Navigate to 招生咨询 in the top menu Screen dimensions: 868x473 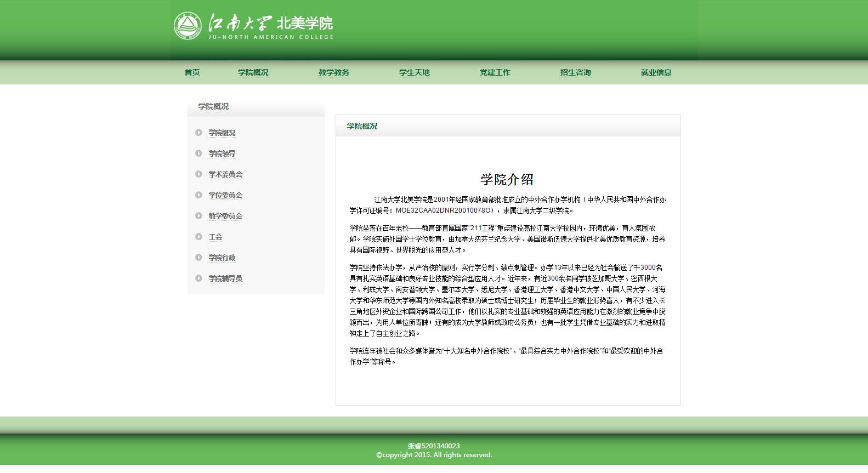tap(575, 72)
